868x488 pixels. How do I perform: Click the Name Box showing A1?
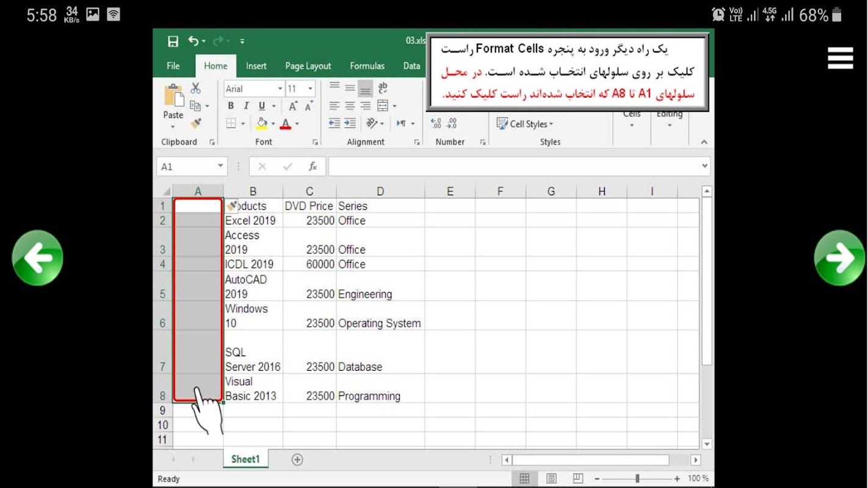coord(192,167)
